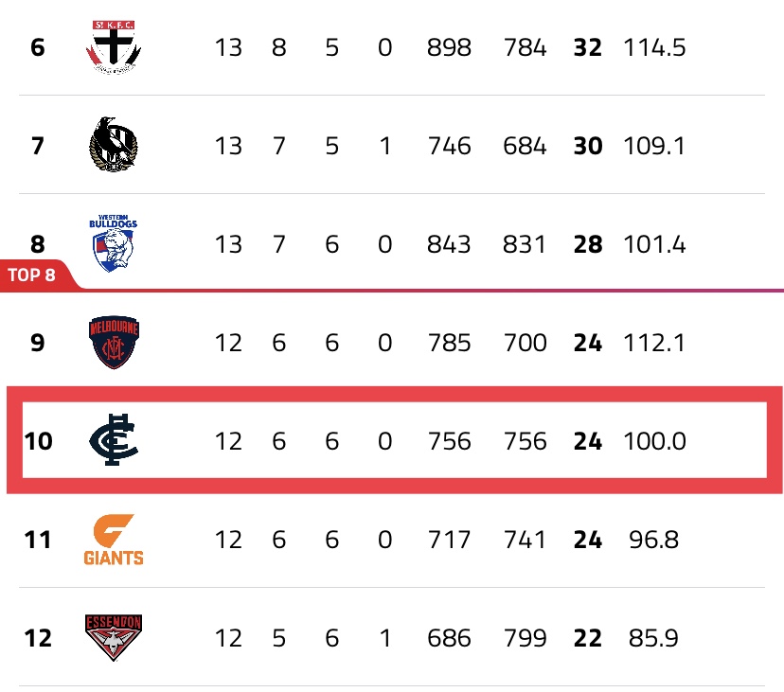Image resolution: width=784 pixels, height=692 pixels.
Task: Open the Western Bulldogs logo
Action: (114, 243)
